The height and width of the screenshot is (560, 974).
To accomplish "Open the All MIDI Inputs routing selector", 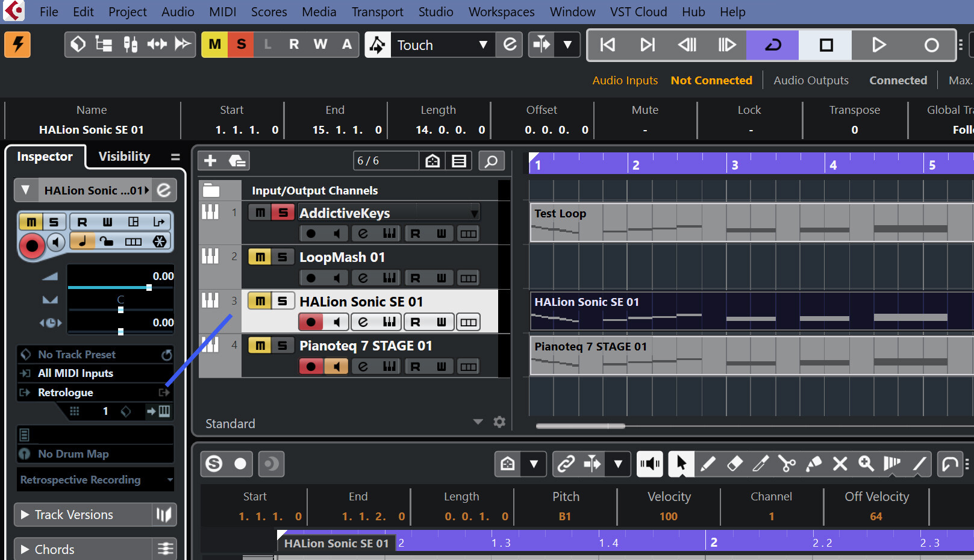I will click(x=95, y=373).
